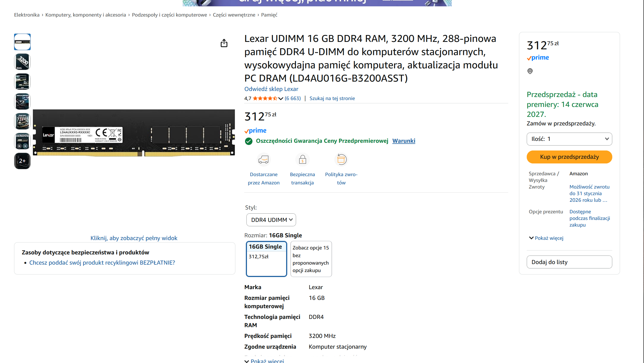Viewport: 644px width, 363px height.
Task: Click the delivery van icon
Action: pos(264,160)
